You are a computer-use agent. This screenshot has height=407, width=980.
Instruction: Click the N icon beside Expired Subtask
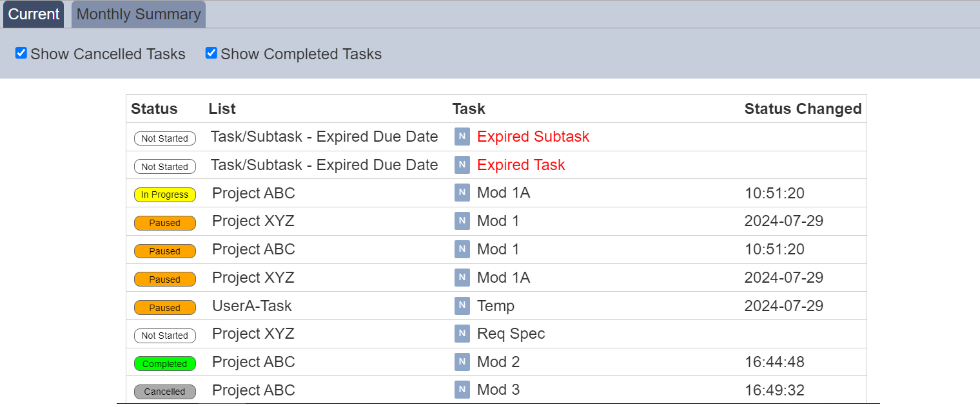pyautogui.click(x=462, y=137)
